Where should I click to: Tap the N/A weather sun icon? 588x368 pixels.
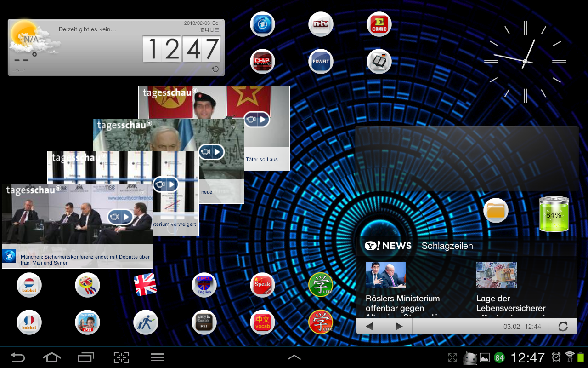click(30, 37)
